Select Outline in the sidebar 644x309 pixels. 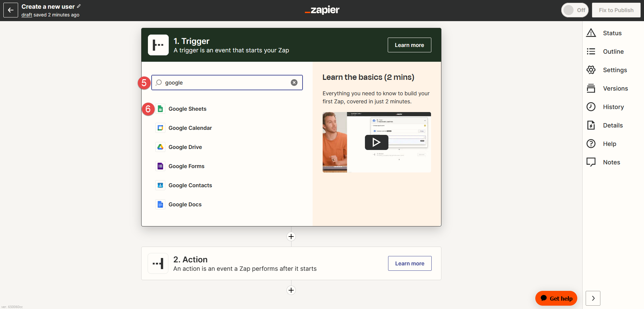click(x=613, y=51)
